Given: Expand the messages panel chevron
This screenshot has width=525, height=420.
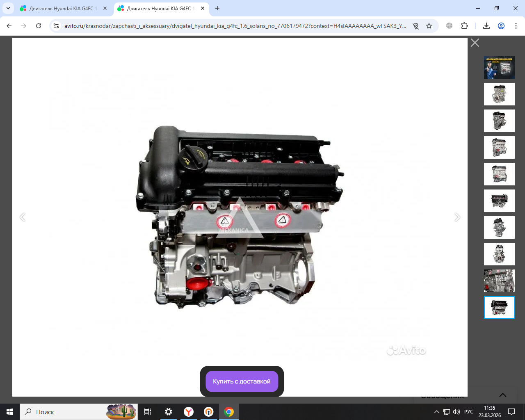Looking at the screenshot, I should click(502, 395).
